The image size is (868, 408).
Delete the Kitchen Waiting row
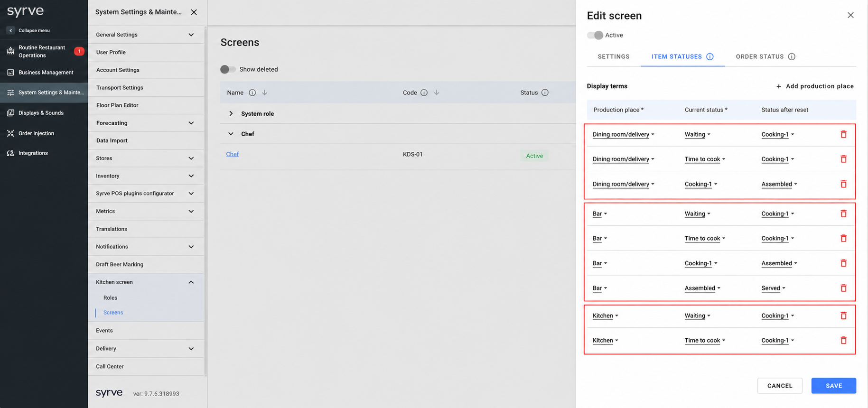843,315
